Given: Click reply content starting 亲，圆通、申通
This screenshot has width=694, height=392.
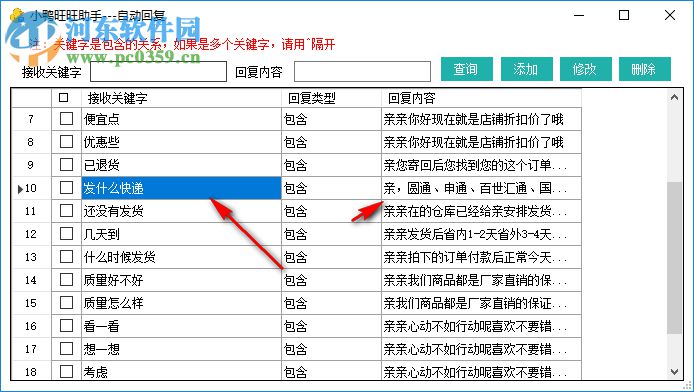Looking at the screenshot, I should pos(482,188).
